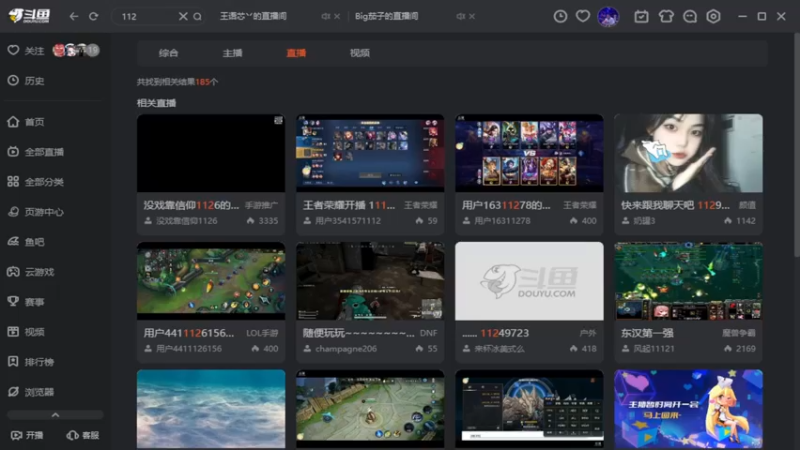The image size is (800, 450).
Task: Switch to 王语芯的直播间 tab
Action: (x=254, y=16)
